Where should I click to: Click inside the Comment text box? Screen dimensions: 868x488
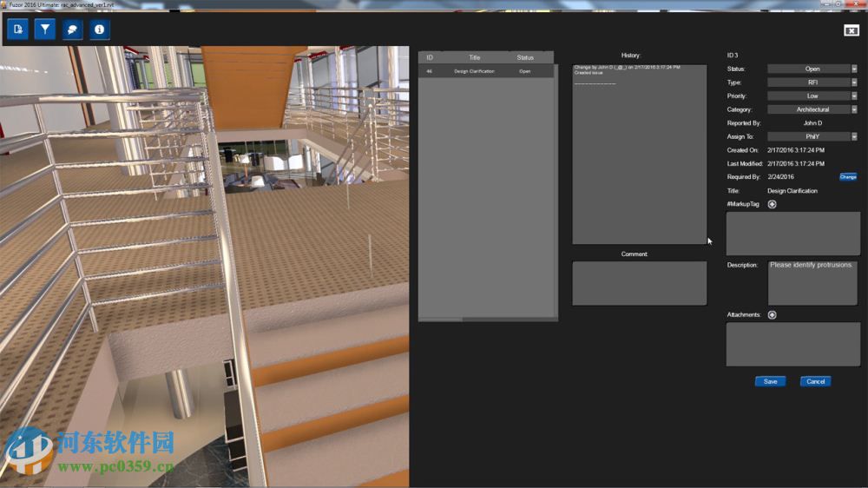click(640, 283)
